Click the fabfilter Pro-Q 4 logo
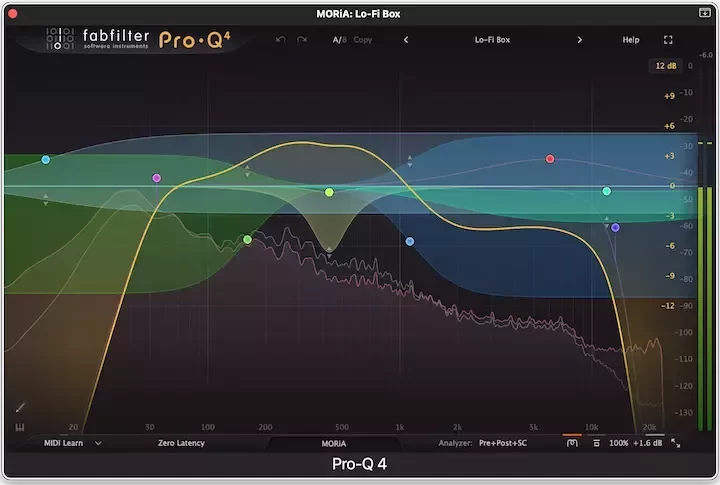This screenshot has height=485, width=720. (x=138, y=39)
